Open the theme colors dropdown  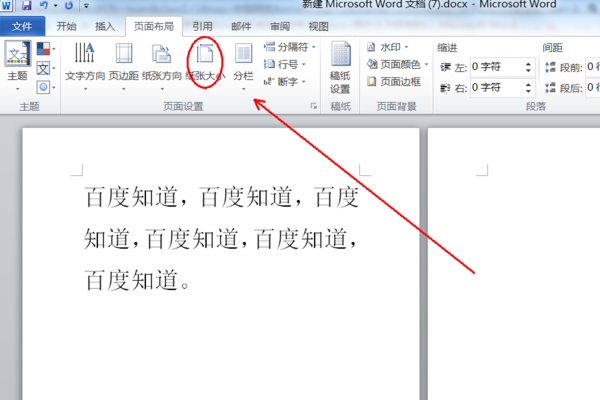point(46,49)
